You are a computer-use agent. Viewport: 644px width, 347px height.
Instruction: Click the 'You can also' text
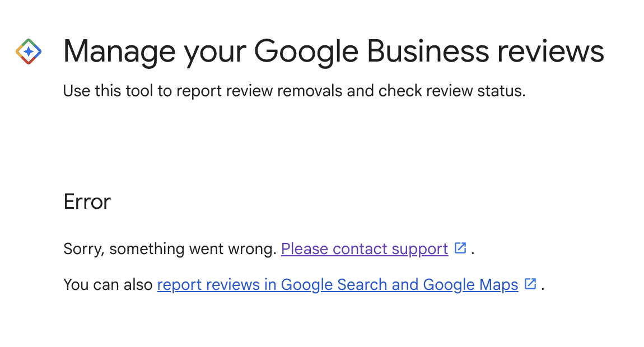click(108, 284)
